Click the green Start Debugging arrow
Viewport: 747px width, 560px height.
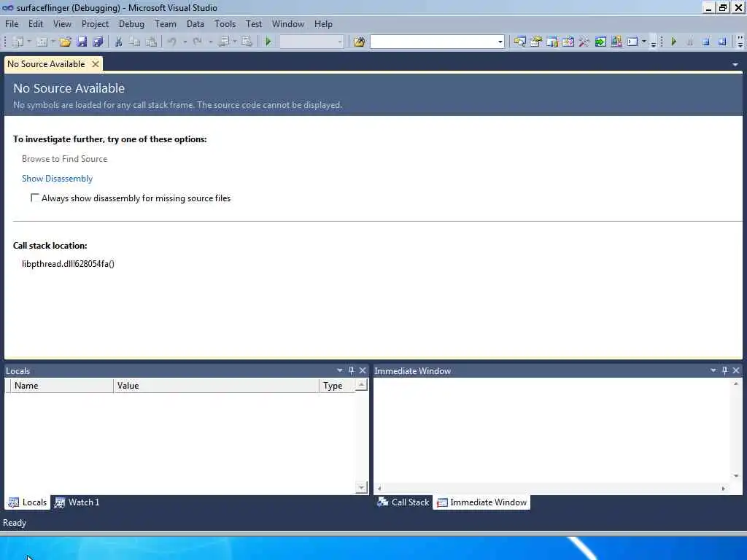(268, 42)
